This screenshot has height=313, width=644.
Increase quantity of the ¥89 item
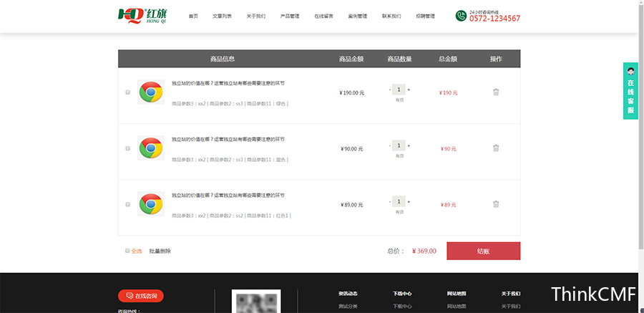[x=409, y=201]
